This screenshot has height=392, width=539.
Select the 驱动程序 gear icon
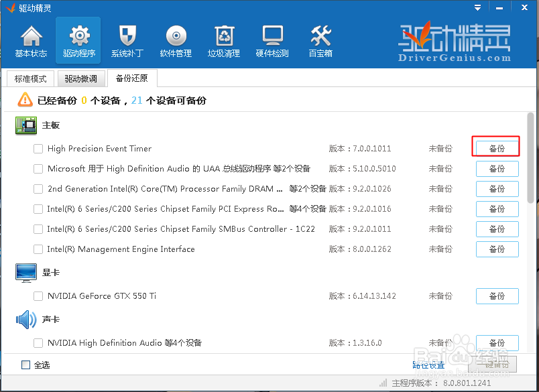coord(78,41)
